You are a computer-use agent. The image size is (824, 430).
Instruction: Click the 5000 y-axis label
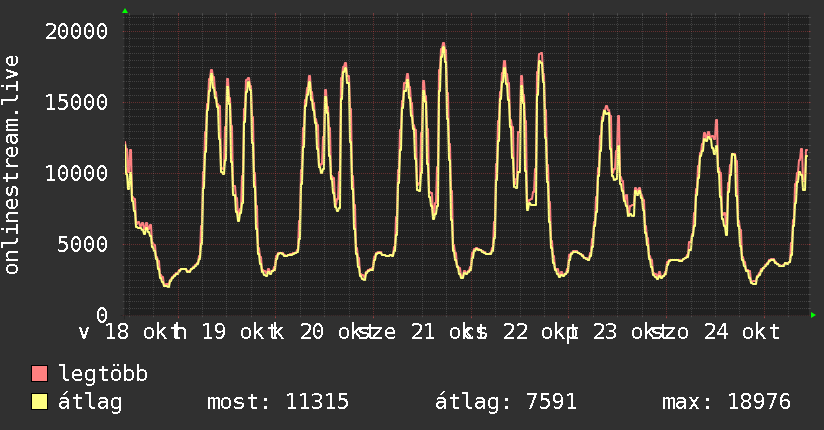83,244
